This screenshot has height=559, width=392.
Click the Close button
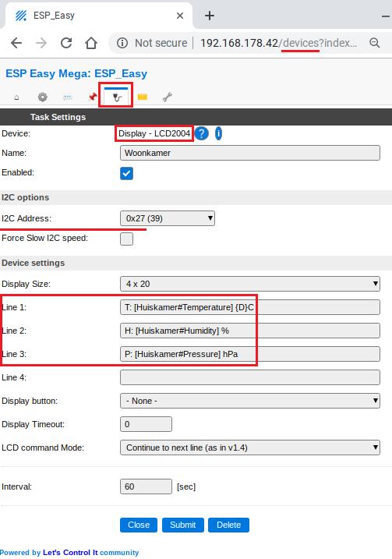point(139,525)
